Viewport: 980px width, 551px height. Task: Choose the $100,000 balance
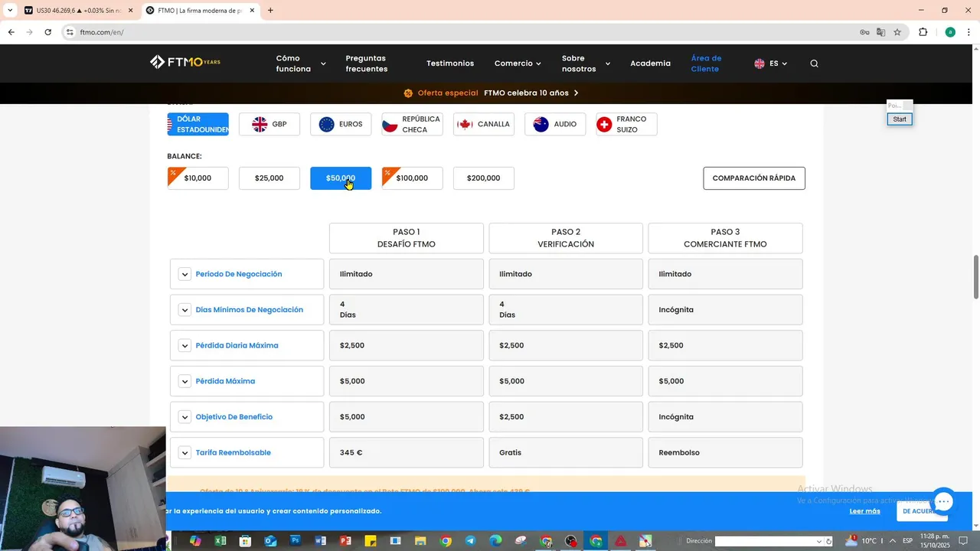412,178
